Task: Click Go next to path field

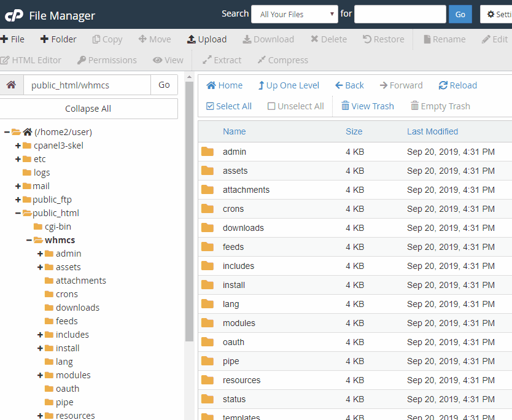Action: 164,85
